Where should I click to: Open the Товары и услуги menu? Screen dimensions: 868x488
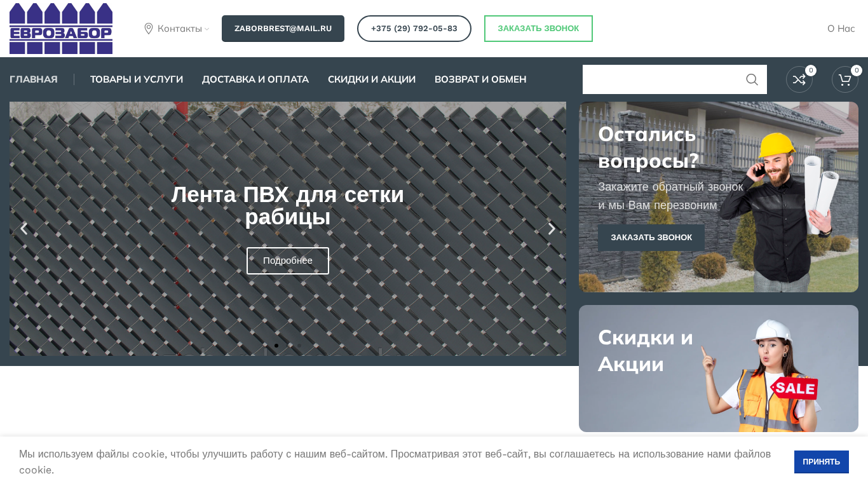(x=137, y=79)
